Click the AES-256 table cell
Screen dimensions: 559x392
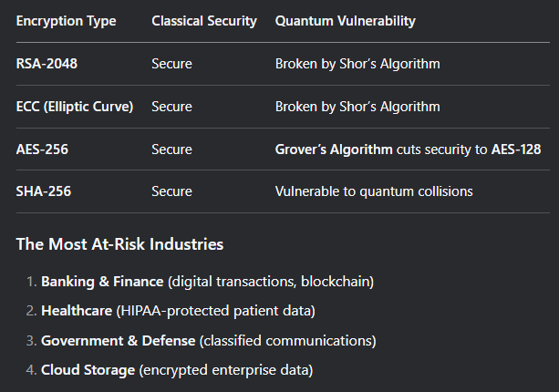click(42, 150)
